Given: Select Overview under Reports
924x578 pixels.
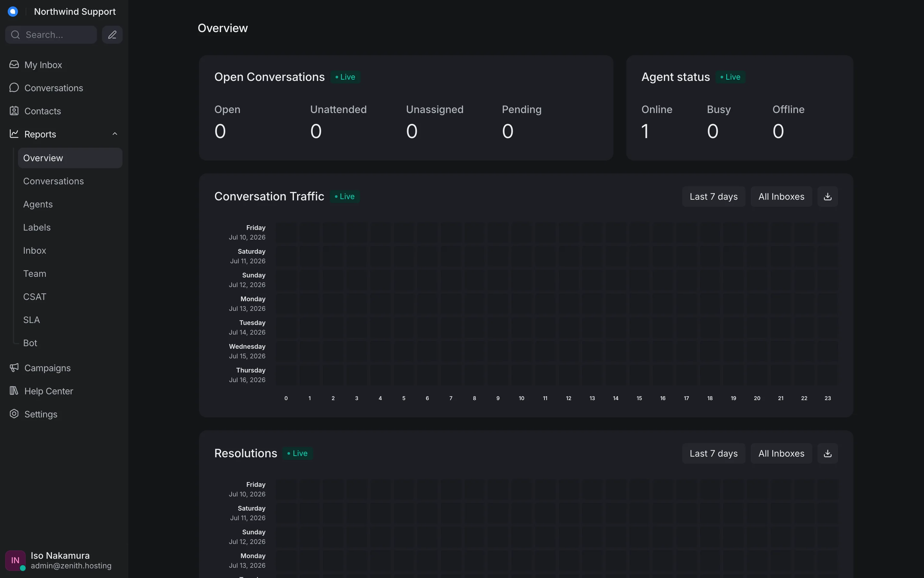Looking at the screenshot, I should click(70, 158).
